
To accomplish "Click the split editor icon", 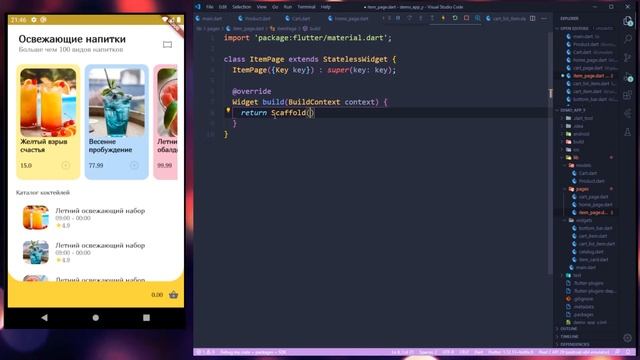I will coord(533,18).
